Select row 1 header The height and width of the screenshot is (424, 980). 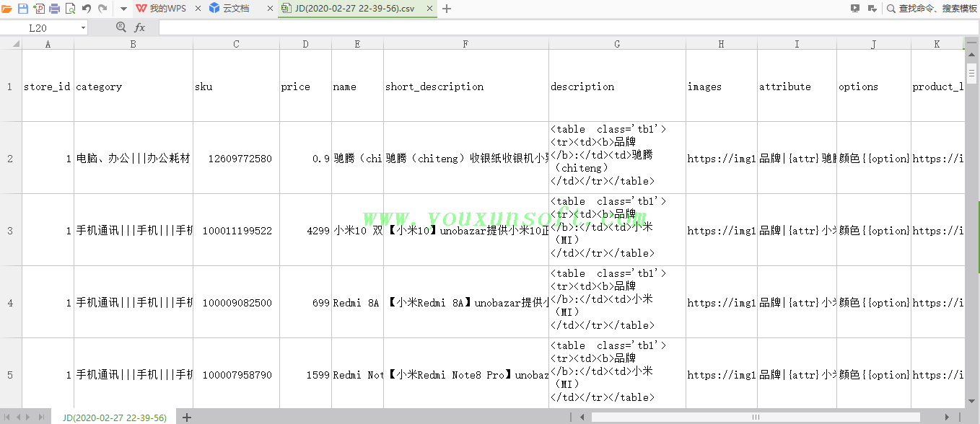point(10,87)
